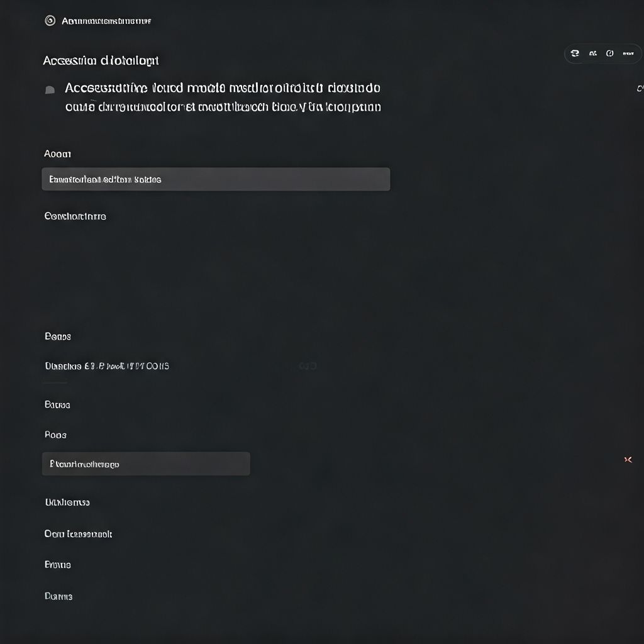Select the underlined "Ulandare" row
Screen dimensions: 644x644
107,366
